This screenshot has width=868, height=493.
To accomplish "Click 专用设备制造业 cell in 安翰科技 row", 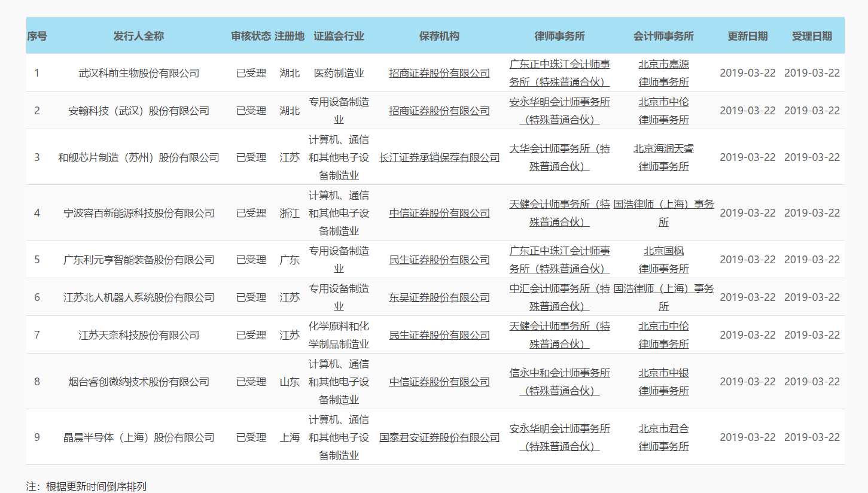I will click(x=339, y=111).
